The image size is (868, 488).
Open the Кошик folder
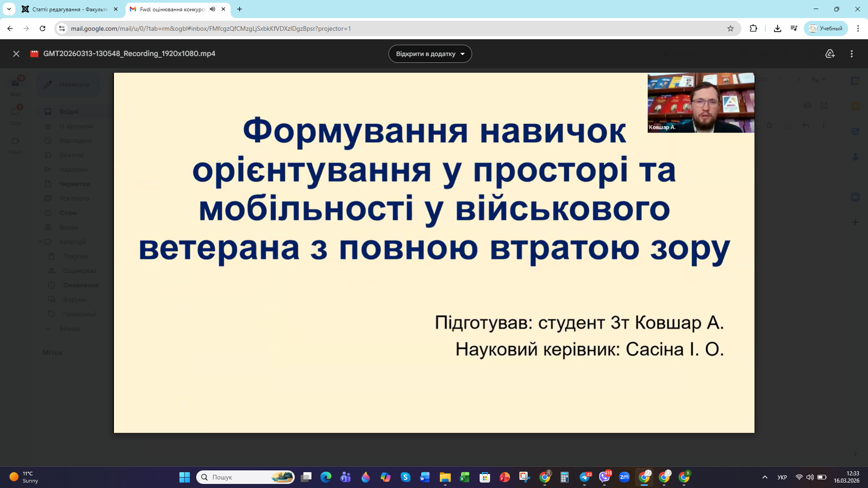click(69, 227)
